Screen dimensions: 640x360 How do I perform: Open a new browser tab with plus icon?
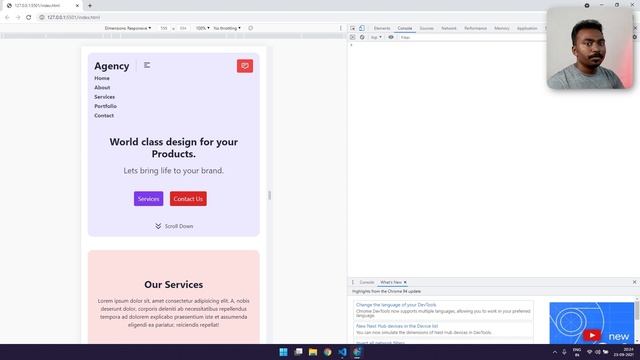click(90, 6)
